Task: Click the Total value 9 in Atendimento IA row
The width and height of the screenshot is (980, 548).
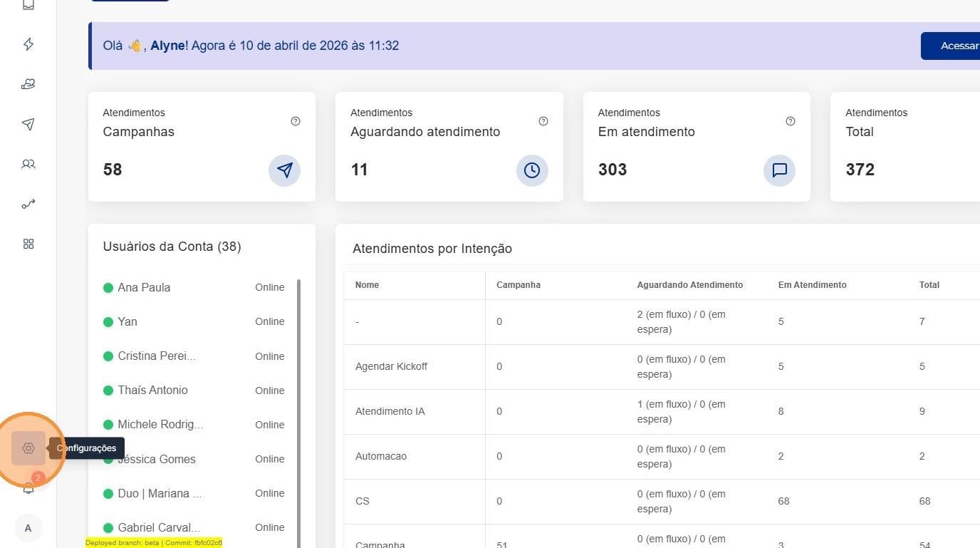Action: 922,411
